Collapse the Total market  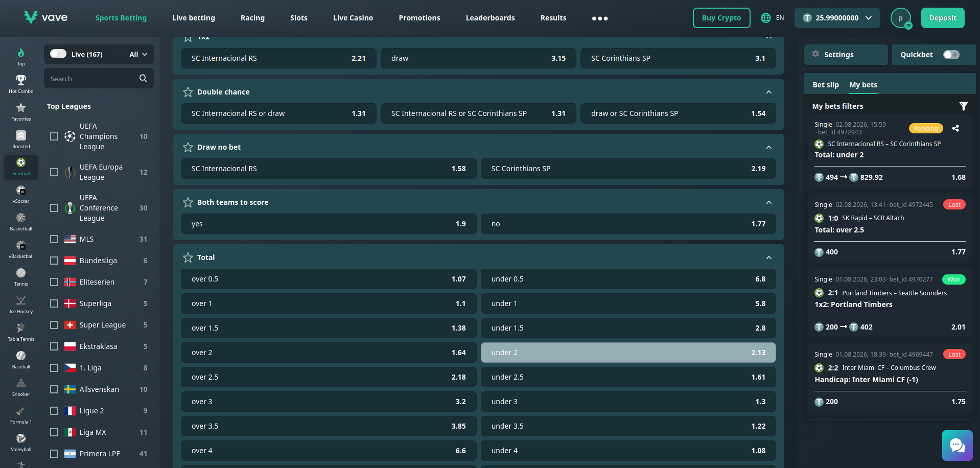pyautogui.click(x=768, y=258)
